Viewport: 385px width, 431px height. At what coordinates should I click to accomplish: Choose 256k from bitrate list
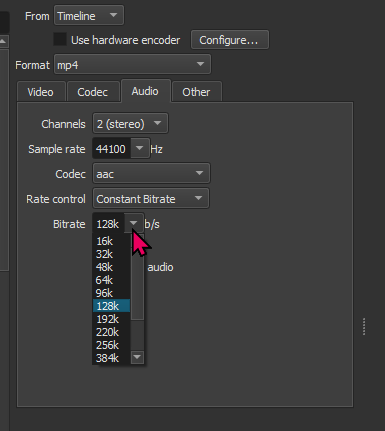(111, 345)
